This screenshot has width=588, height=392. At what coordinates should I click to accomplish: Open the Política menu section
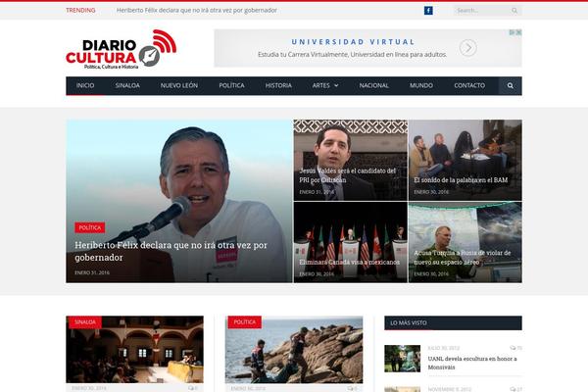tap(231, 85)
